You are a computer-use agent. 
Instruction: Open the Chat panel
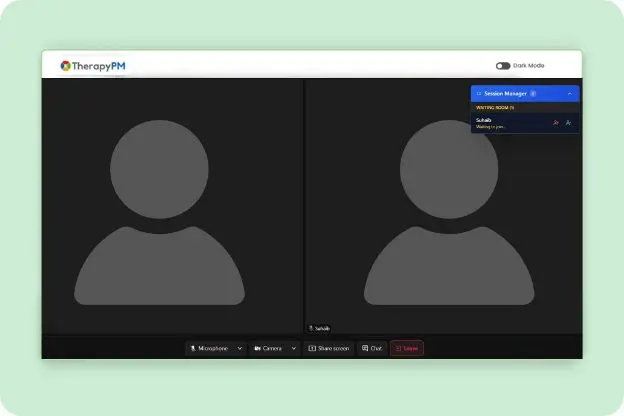tap(371, 348)
